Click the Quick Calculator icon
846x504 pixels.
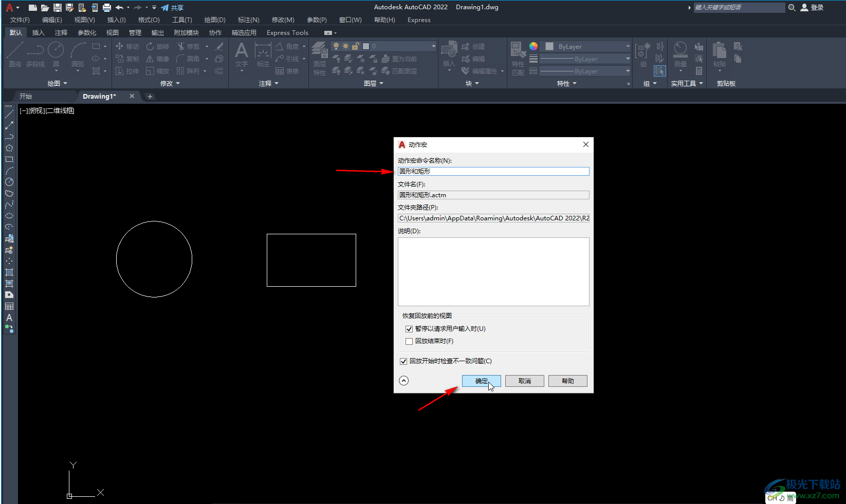pos(699,71)
